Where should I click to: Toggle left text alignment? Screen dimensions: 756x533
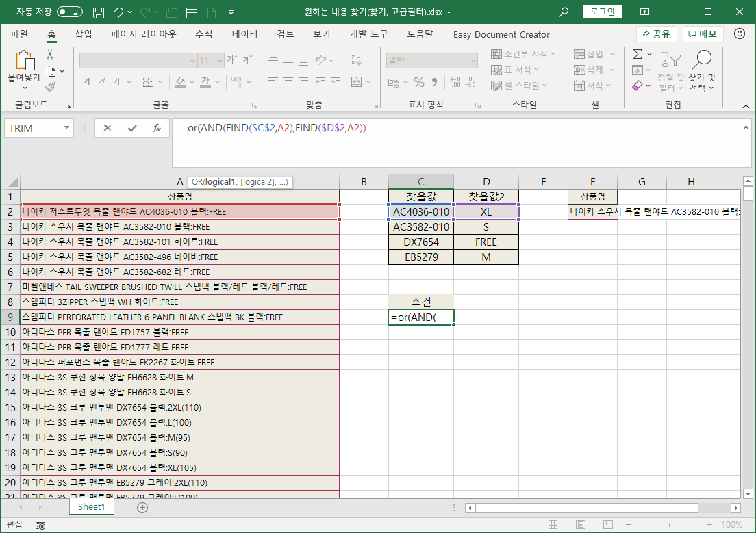coord(273,82)
